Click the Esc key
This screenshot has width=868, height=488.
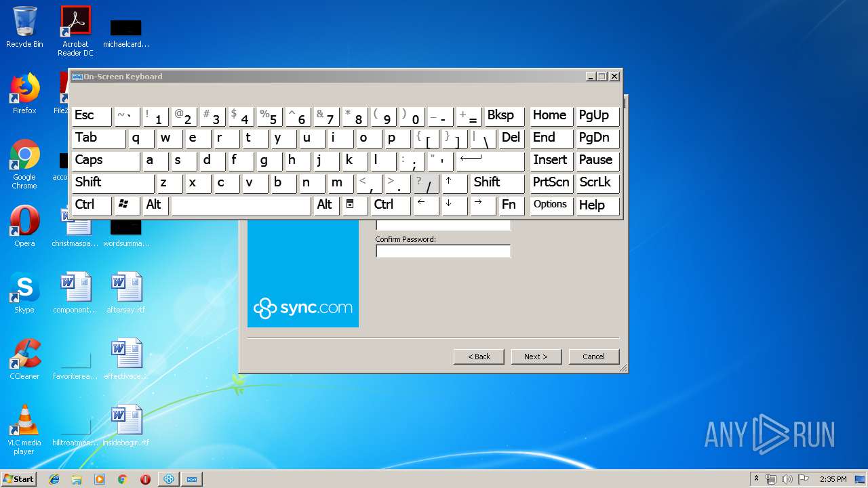coord(92,115)
